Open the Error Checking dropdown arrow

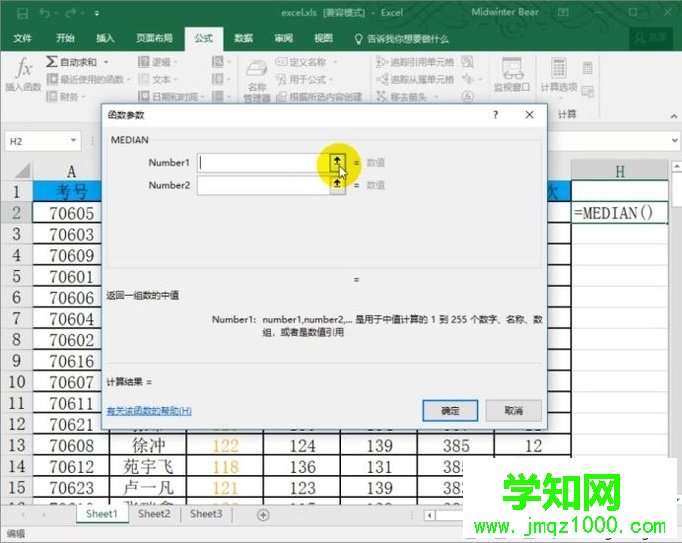[x=480, y=79]
